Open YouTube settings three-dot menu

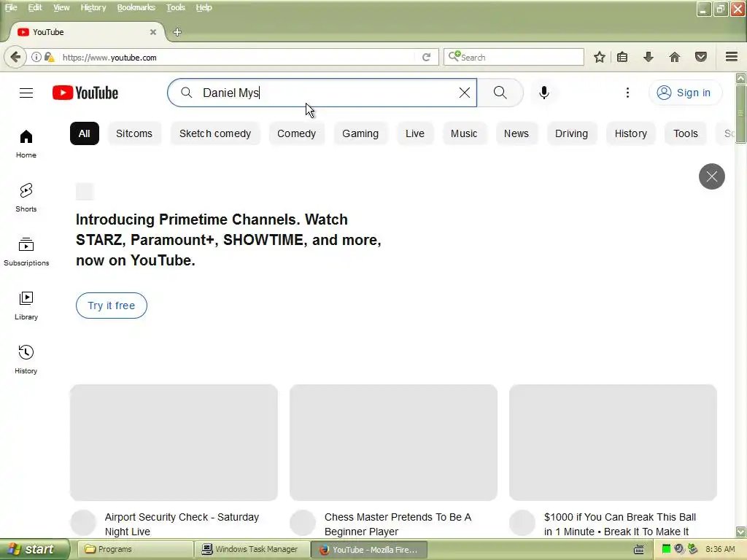pyautogui.click(x=627, y=93)
